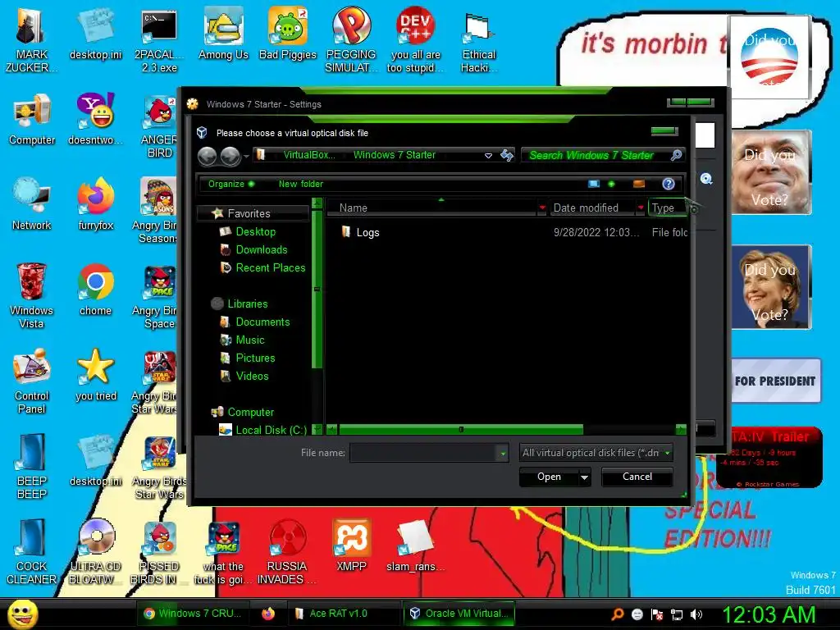Click the Cancel button
Screen dimensions: 840x630
637,477
